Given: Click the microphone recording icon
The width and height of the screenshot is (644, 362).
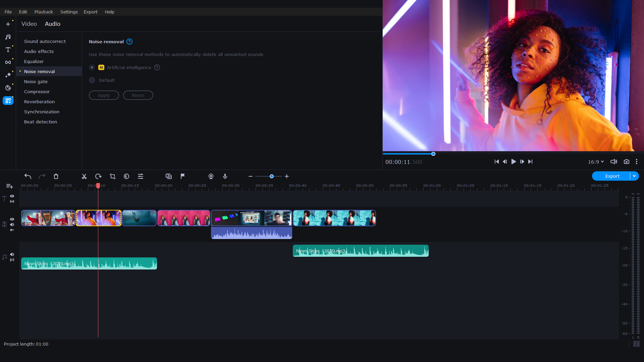Looking at the screenshot, I should coord(225,176).
